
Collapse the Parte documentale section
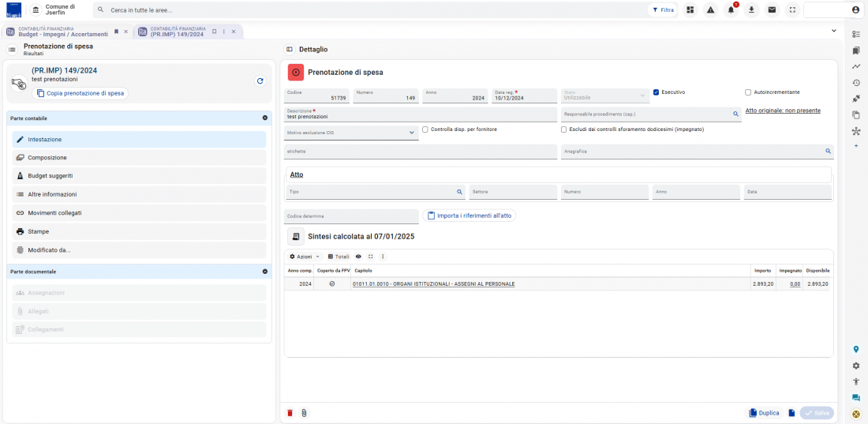click(x=264, y=272)
